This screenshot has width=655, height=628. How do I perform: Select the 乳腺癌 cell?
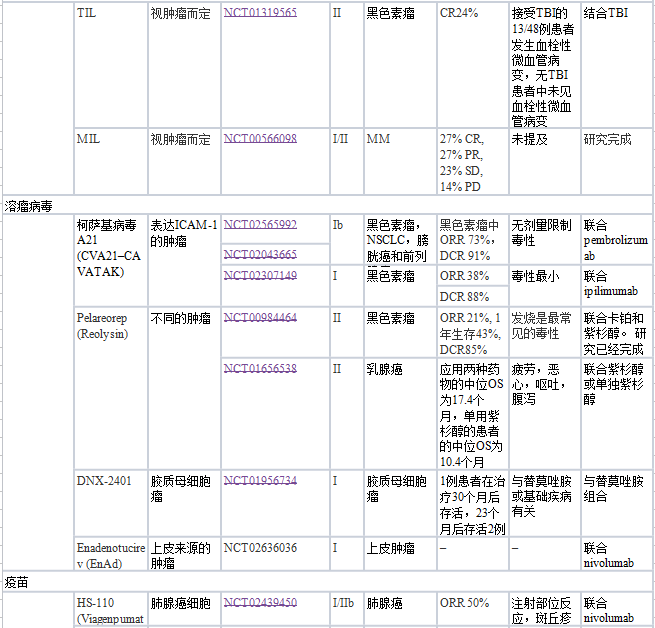click(400, 414)
